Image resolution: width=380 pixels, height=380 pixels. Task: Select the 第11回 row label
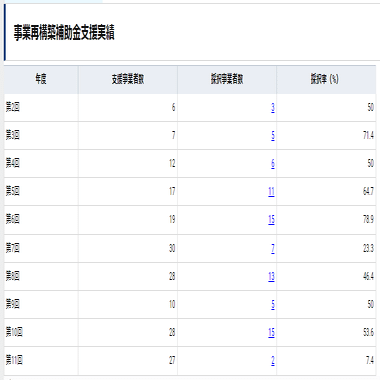[x=14, y=360]
